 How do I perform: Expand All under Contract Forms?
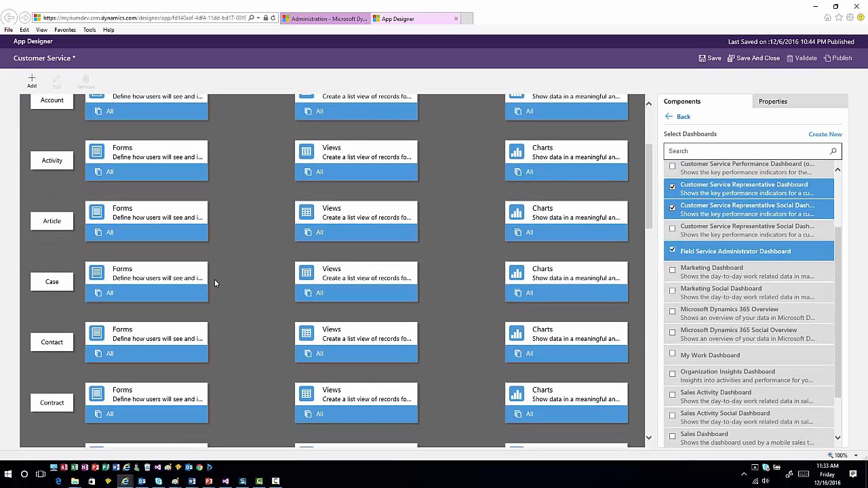click(146, 414)
